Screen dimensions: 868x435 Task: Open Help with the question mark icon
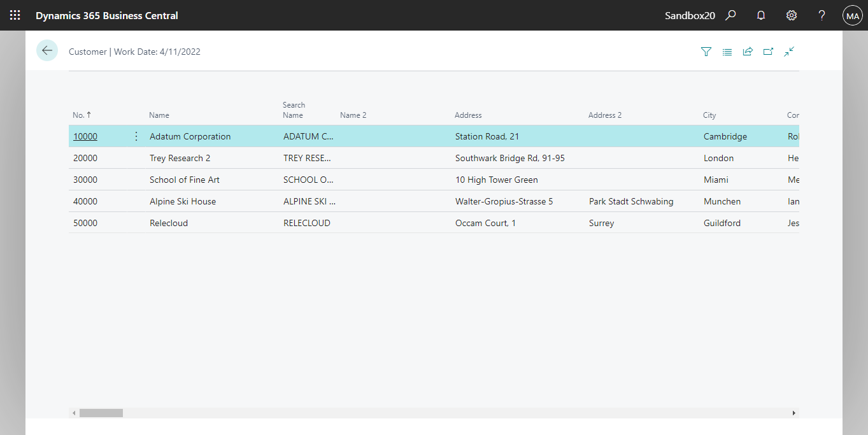click(822, 15)
